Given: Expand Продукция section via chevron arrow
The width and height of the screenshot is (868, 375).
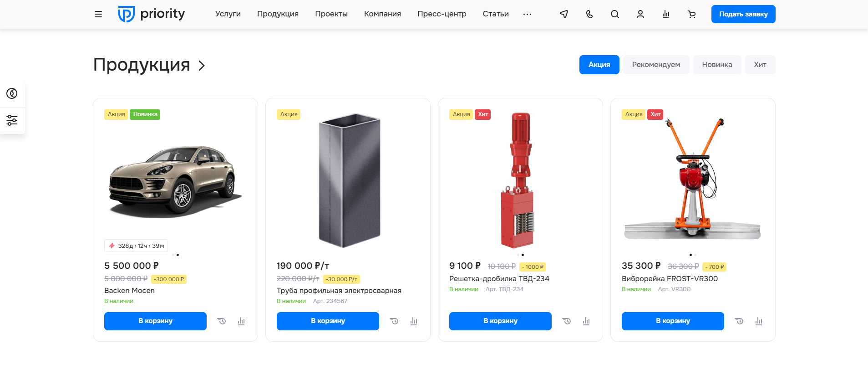Looking at the screenshot, I should click(x=202, y=66).
